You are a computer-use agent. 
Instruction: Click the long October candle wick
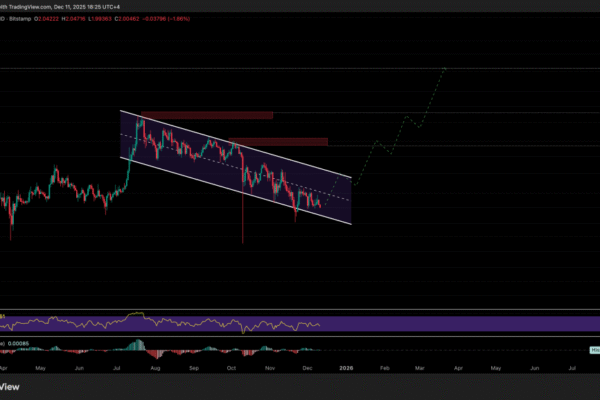tap(243, 225)
